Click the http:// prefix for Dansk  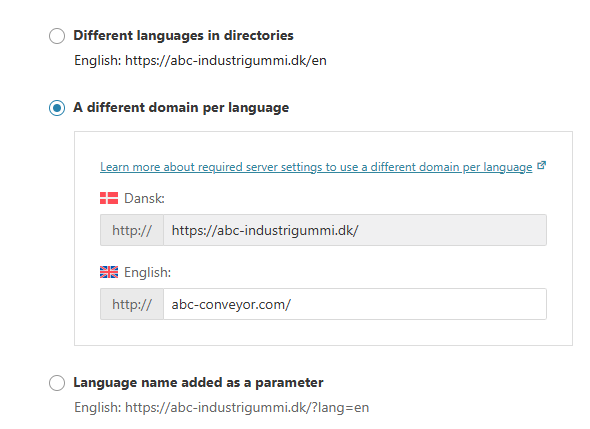pos(132,230)
